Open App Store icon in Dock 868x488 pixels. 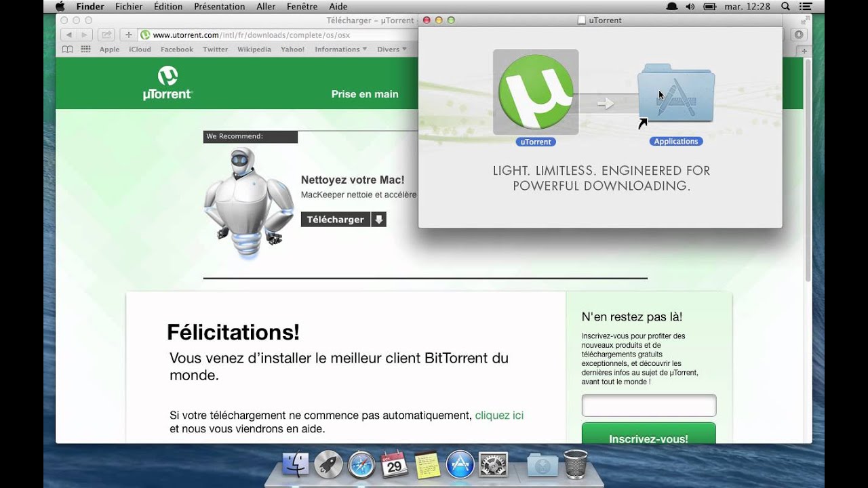[460, 464]
